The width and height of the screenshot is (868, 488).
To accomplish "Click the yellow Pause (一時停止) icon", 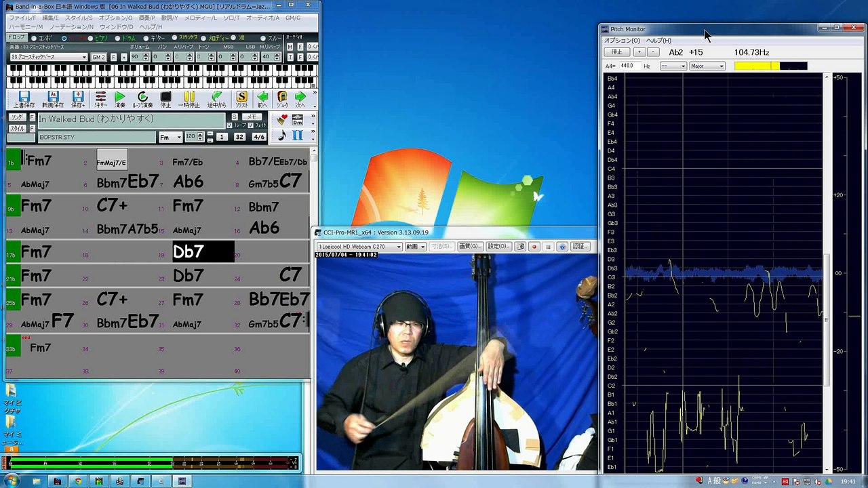I will pyautogui.click(x=189, y=98).
